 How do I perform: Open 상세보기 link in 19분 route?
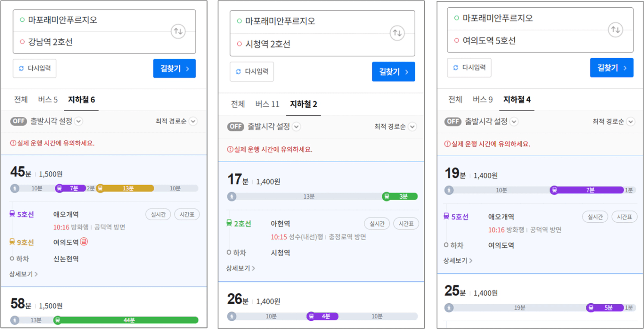point(458,261)
